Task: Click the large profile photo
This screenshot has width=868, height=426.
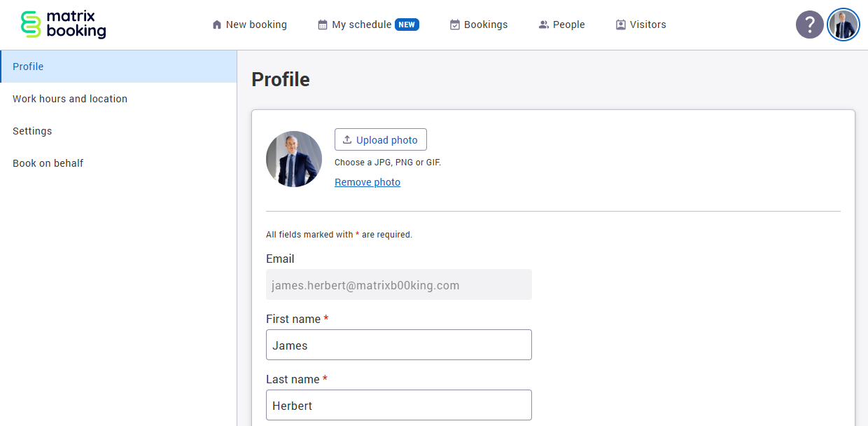Action: pos(294,159)
